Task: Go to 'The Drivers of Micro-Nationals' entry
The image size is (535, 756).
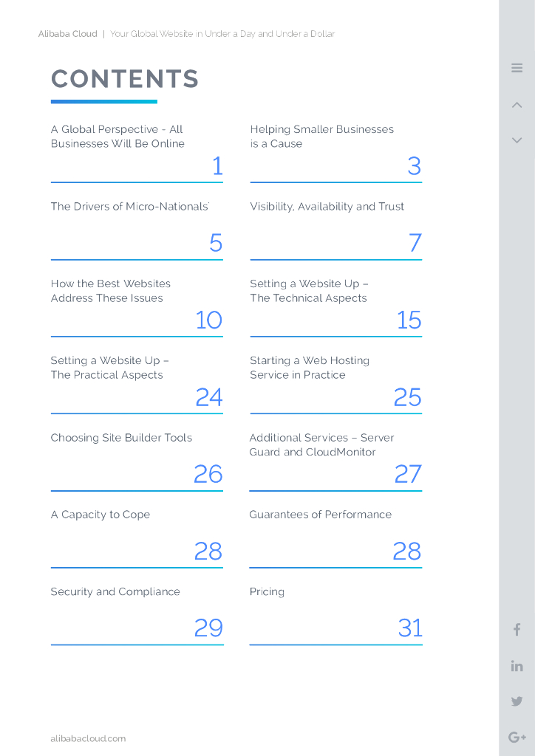Action: coord(129,207)
